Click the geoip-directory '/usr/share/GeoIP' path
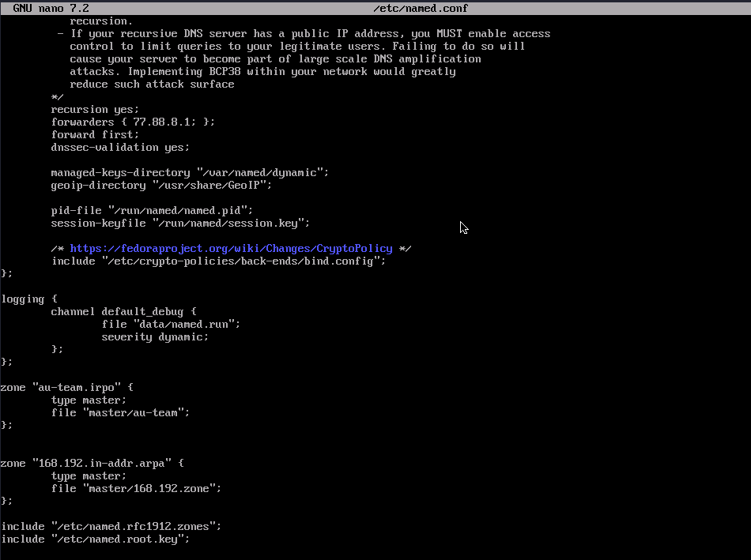 coord(212,186)
